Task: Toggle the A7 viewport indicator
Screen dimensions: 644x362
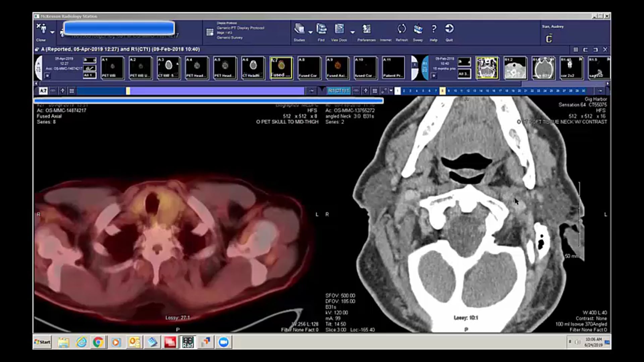Action: click(x=43, y=90)
